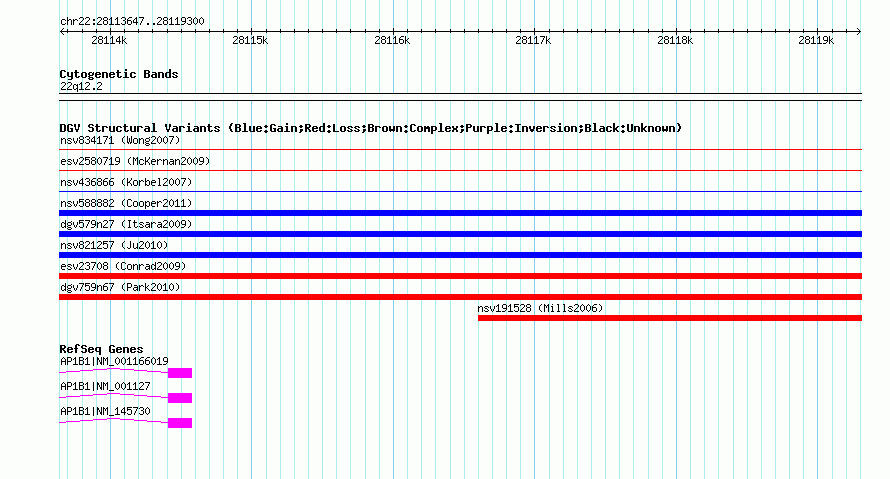Click the AP1B1|NM_001127 gene label
Screen dimensions: 890x479
coord(105,386)
